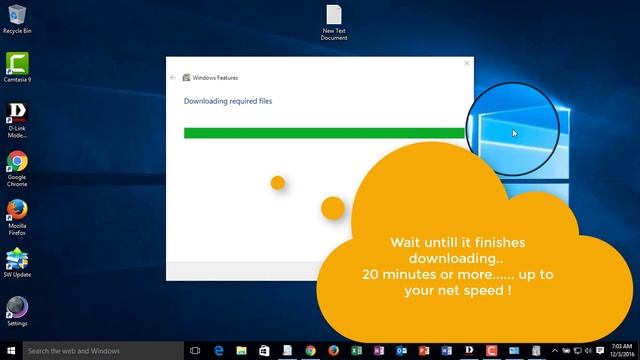Open Task View from the taskbar
Viewport: 640px width, 360px height.
pyautogui.click(x=195, y=351)
